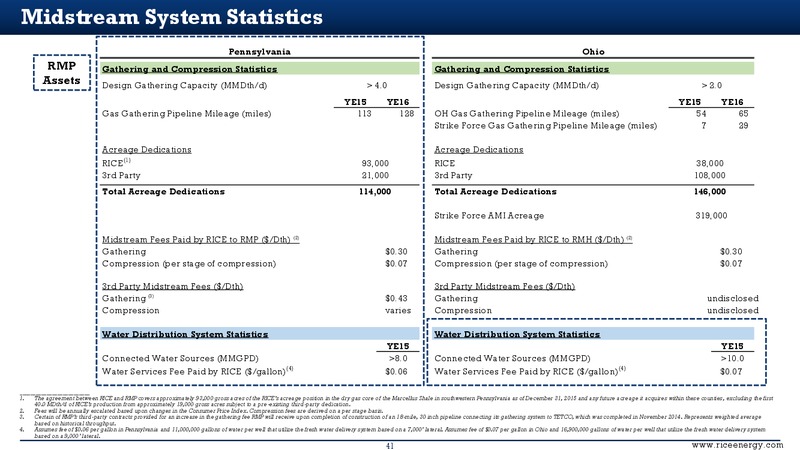Select Ohio RICE gathering fee "$0.30"

point(731,252)
